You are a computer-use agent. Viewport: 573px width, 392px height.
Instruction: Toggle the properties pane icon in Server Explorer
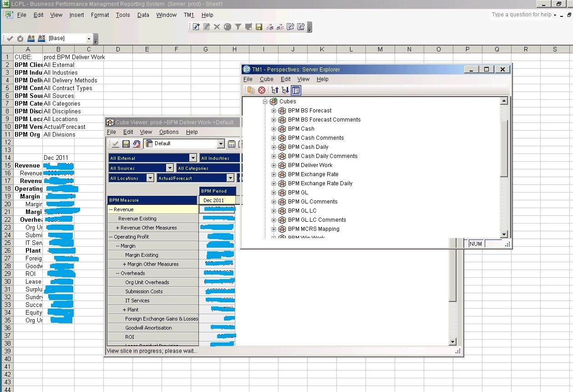(296, 90)
